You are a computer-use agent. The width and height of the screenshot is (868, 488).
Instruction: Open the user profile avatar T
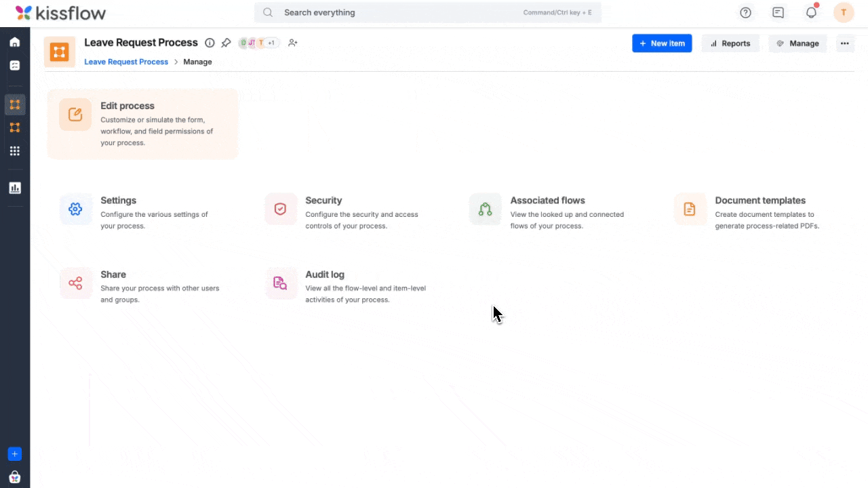(844, 12)
